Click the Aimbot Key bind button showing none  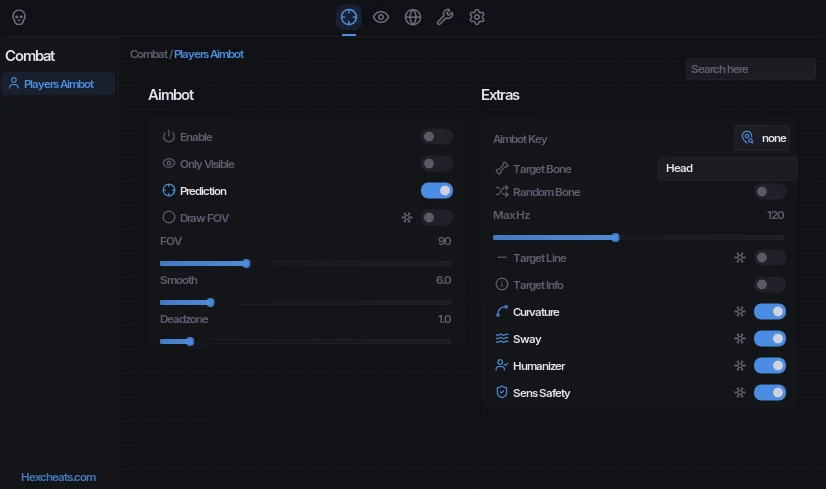pos(762,138)
